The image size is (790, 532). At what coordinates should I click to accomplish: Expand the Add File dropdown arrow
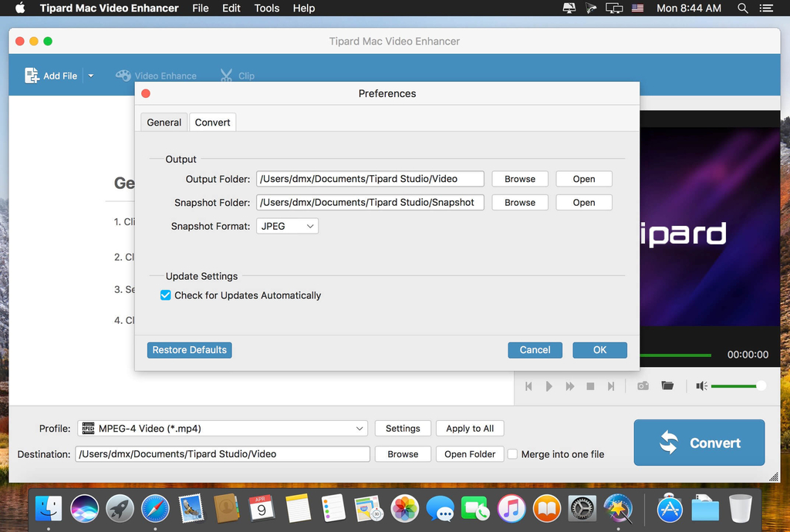pyautogui.click(x=90, y=76)
